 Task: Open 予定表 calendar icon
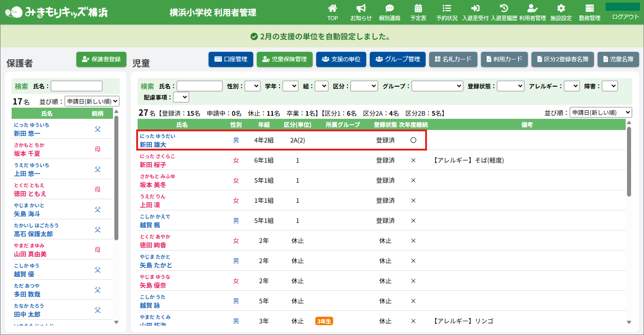click(x=418, y=8)
